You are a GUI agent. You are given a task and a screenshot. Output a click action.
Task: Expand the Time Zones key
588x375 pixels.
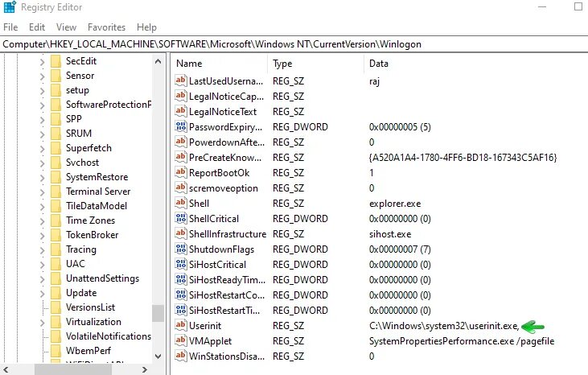pos(42,221)
